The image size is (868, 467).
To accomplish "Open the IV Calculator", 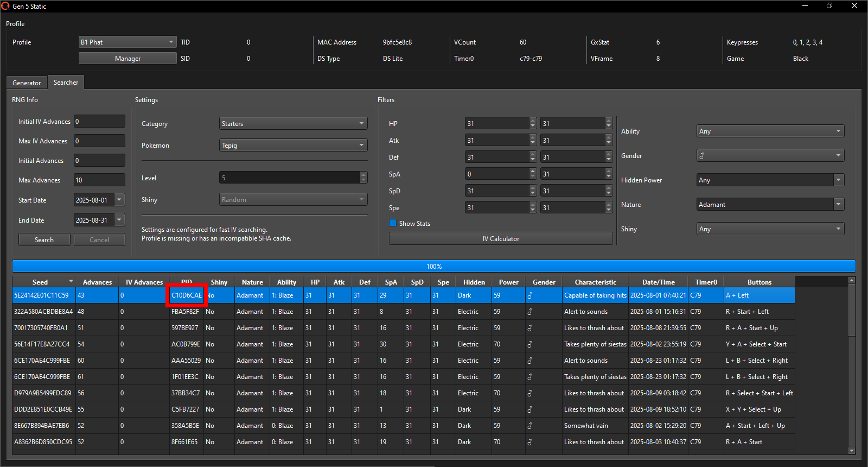I will pos(501,239).
